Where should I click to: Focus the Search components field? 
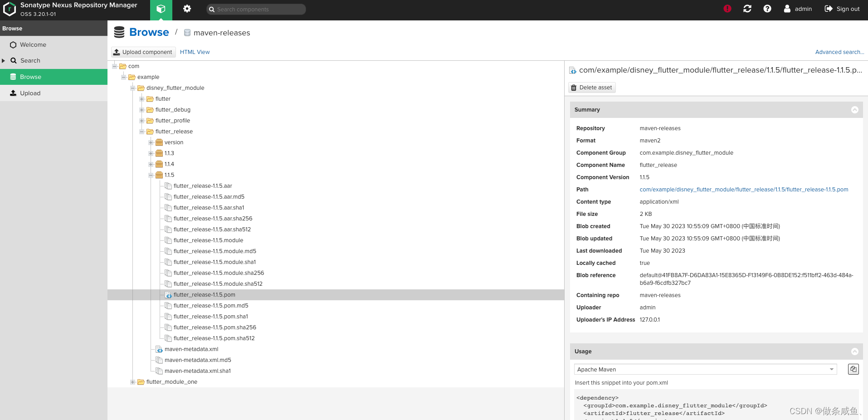[256, 9]
